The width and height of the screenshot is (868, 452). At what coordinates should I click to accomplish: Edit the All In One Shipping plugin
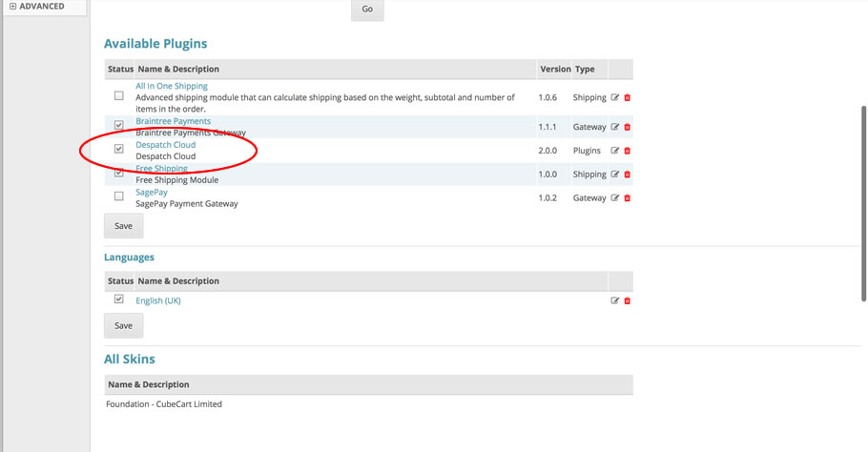click(x=614, y=97)
